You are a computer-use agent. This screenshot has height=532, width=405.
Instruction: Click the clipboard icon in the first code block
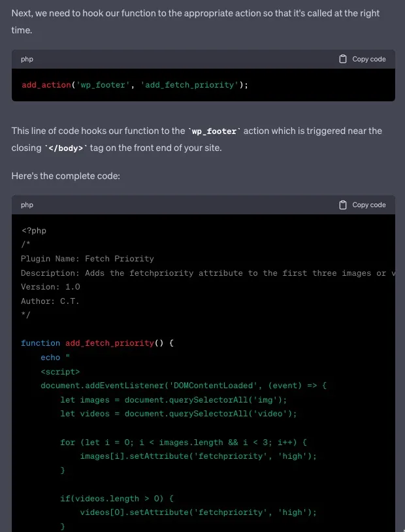pyautogui.click(x=343, y=59)
